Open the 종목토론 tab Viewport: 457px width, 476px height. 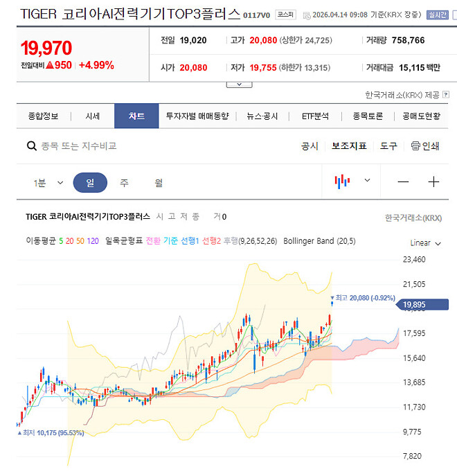click(368, 116)
